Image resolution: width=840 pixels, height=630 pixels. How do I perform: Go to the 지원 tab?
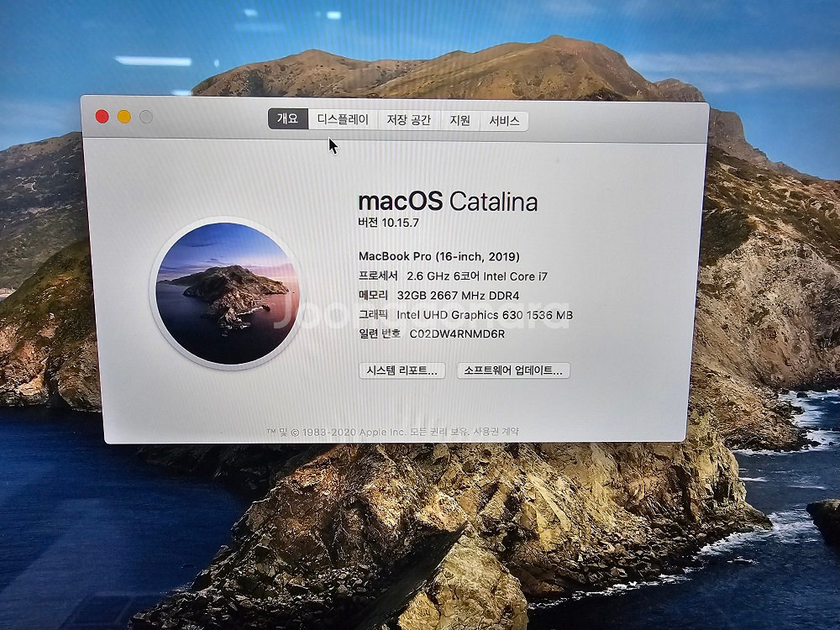click(460, 120)
